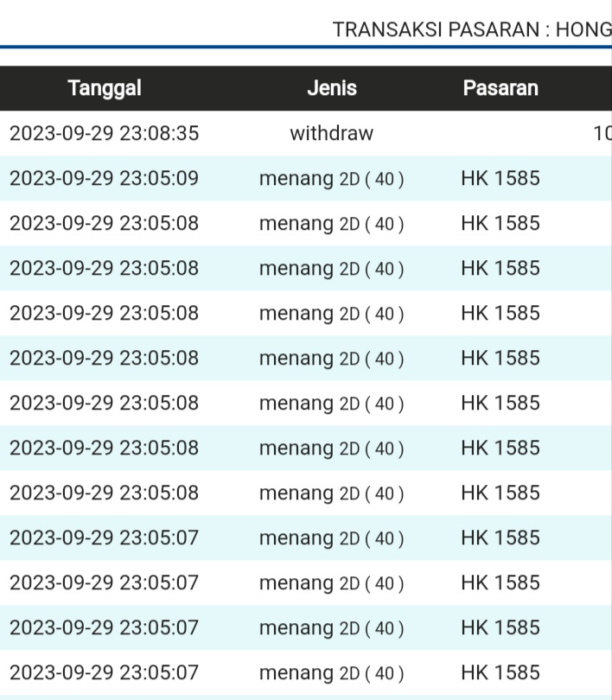
Task: Click menang 2D (40) in first 23:05:07 row
Action: (x=332, y=538)
